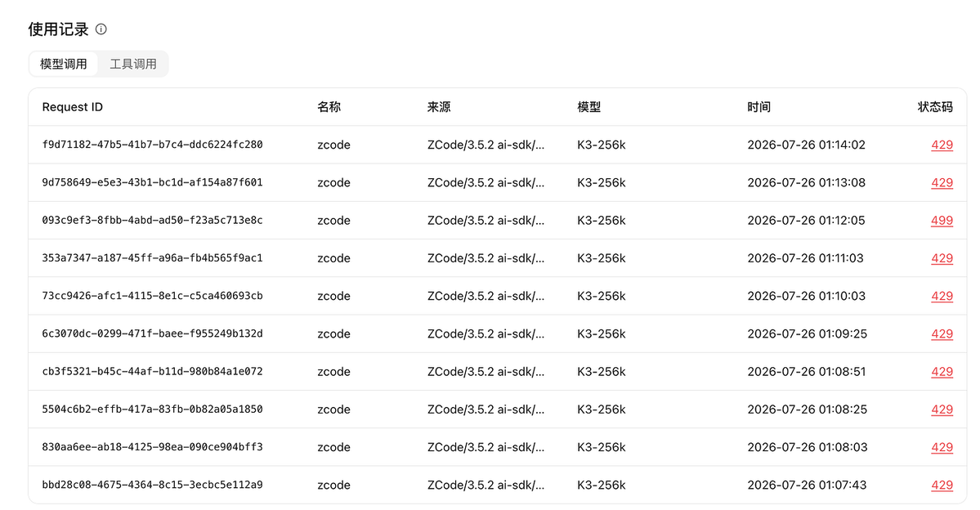
Task: Select Request ID 093c9ef3-8fbb-4abd-ad50-f23a5c713e8c
Action: coord(153,220)
